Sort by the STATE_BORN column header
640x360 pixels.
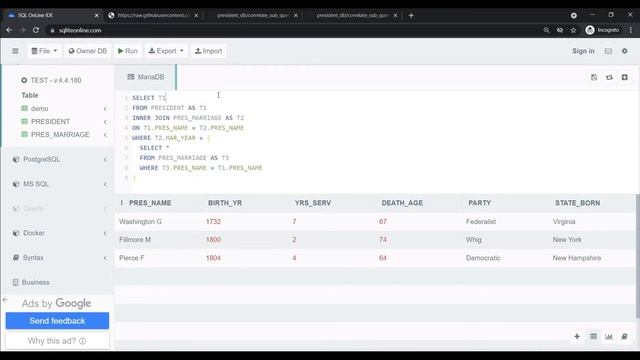pyautogui.click(x=578, y=203)
